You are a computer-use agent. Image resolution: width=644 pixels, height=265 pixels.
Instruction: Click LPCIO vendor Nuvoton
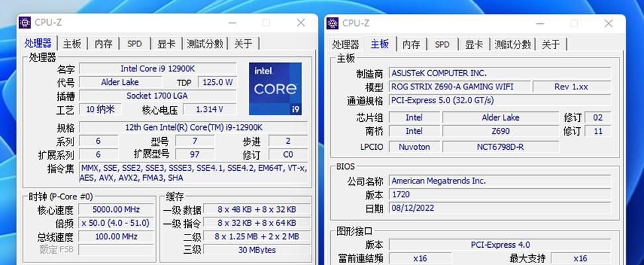click(x=414, y=146)
